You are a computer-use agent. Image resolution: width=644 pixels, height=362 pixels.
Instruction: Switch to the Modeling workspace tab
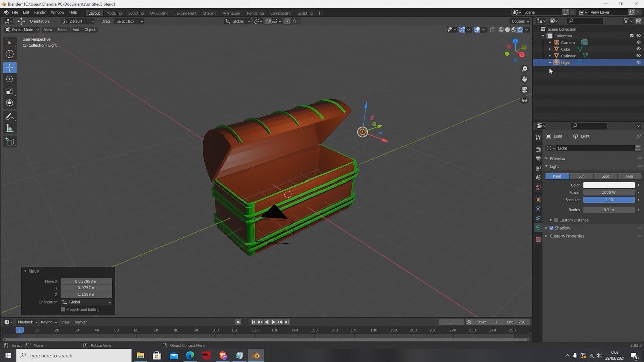[114, 13]
